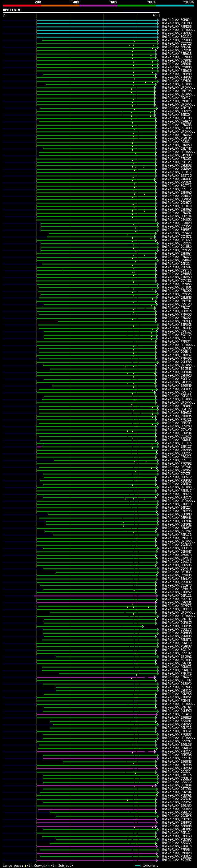Image resolution: width=197 pixels, height=868 pixels.
Task: Select hit label UniRef100_A3BAC8
Action: click(177, 54)
